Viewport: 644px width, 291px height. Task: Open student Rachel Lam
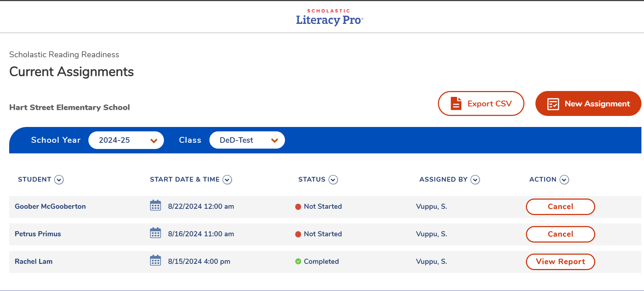coord(33,261)
